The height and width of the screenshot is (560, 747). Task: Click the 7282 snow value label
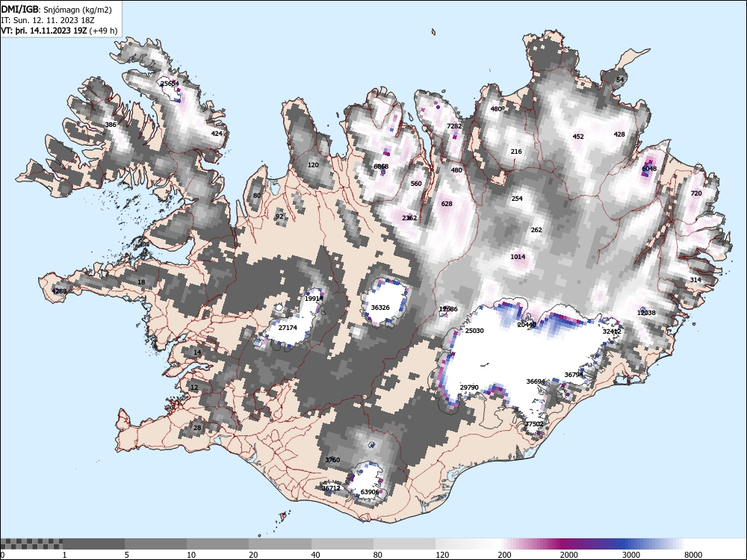click(454, 126)
